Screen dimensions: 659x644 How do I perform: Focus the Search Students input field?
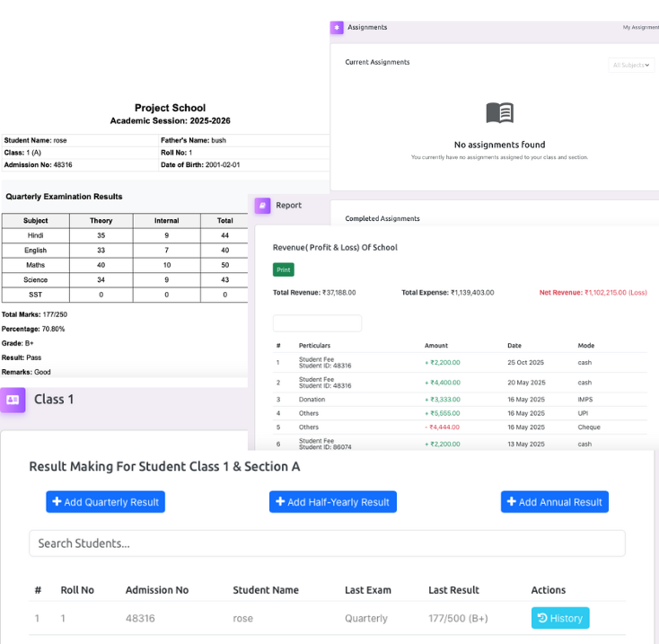coord(327,543)
